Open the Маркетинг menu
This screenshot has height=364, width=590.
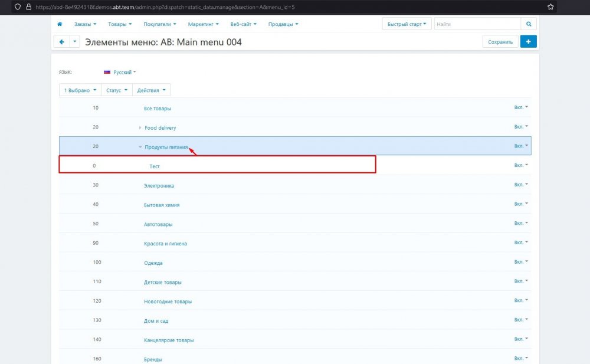coord(203,24)
